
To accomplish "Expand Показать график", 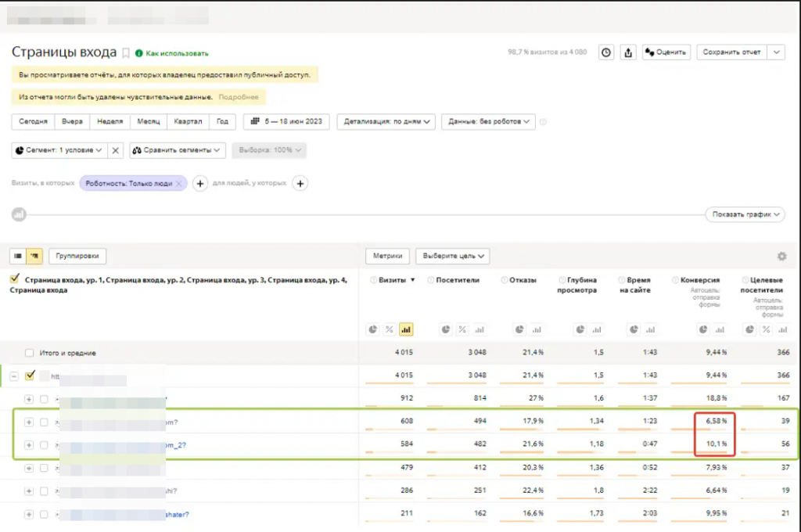I will point(745,214).
